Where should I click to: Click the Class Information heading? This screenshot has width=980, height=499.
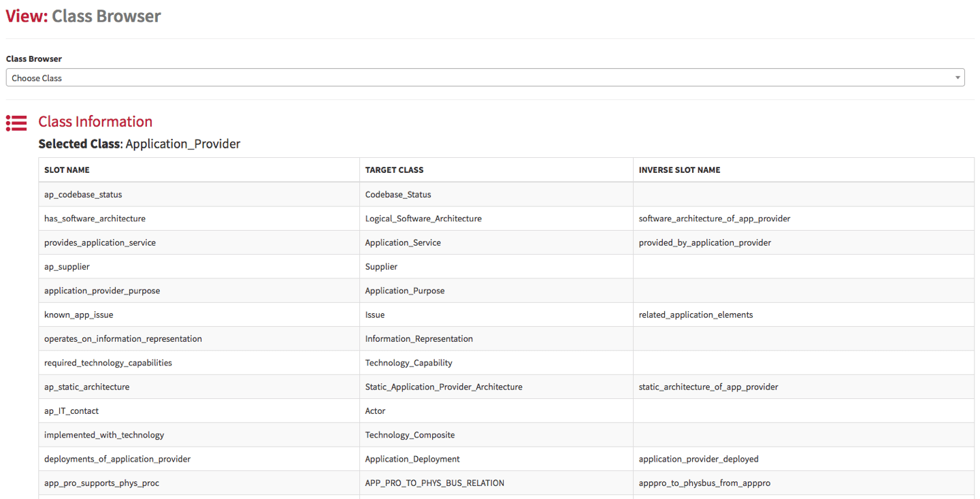[x=95, y=122]
